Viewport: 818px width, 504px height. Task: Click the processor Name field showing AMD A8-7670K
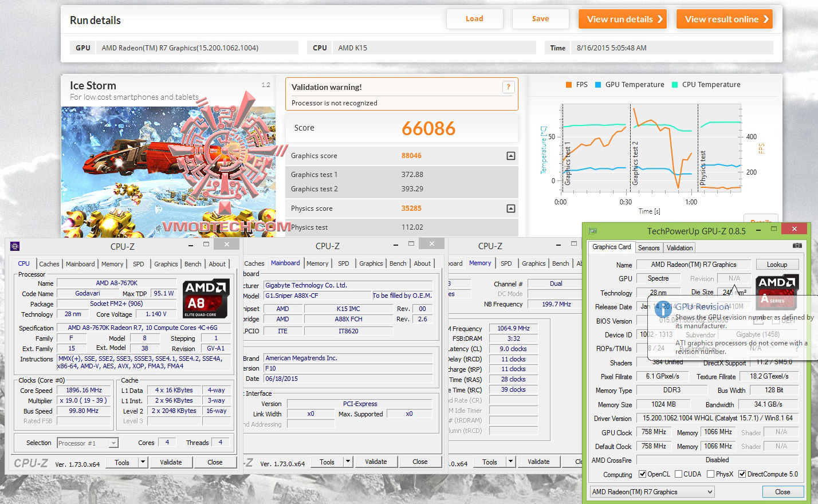(x=117, y=283)
